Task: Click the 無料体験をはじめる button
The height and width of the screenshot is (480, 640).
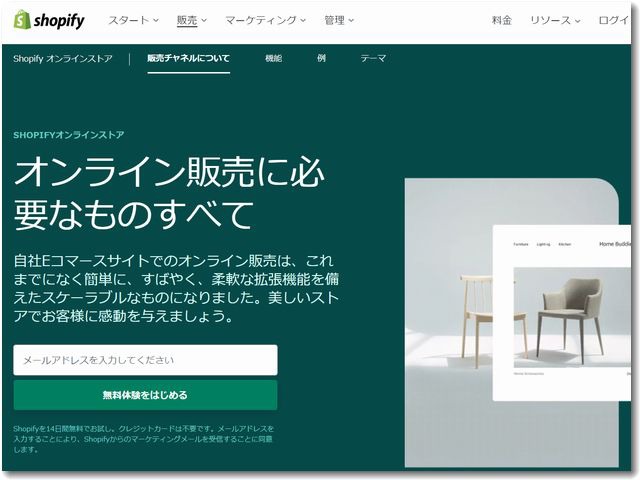Action: (145, 395)
